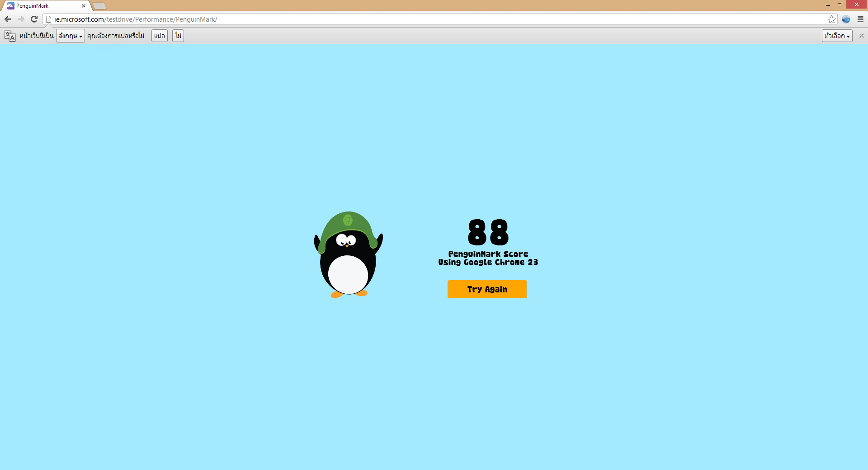Click the 'คุณต้องการแปลหรือไม่' translation prompt text
The width and height of the screenshot is (868, 470).
[x=116, y=36]
